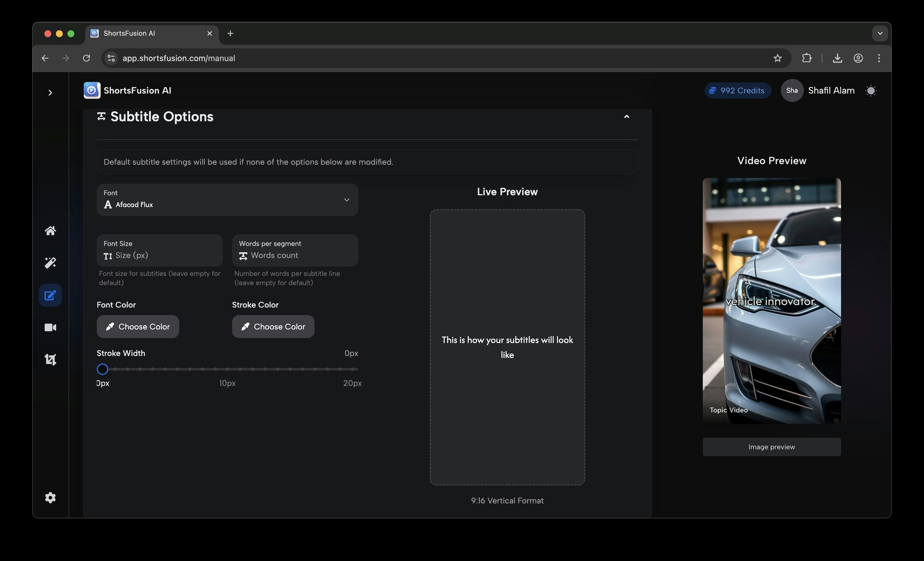The height and width of the screenshot is (561, 924).
Task: Open the Home page from sidebar
Action: coord(50,231)
